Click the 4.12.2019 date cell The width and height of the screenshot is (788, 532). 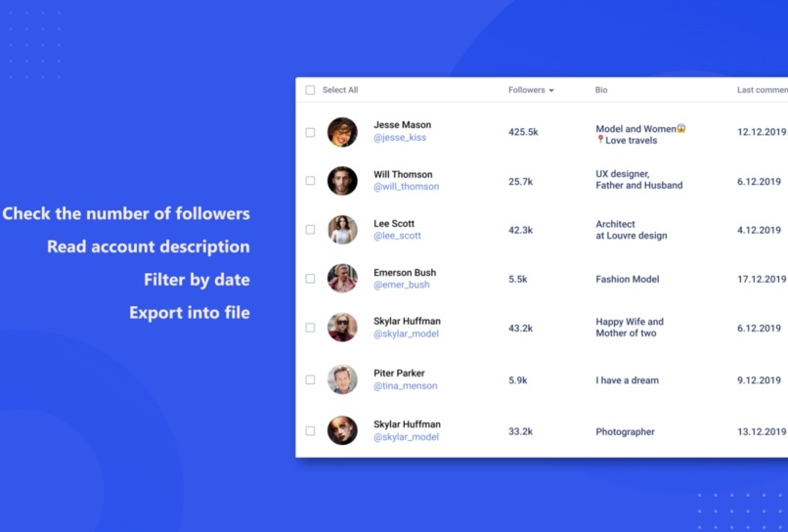(759, 230)
